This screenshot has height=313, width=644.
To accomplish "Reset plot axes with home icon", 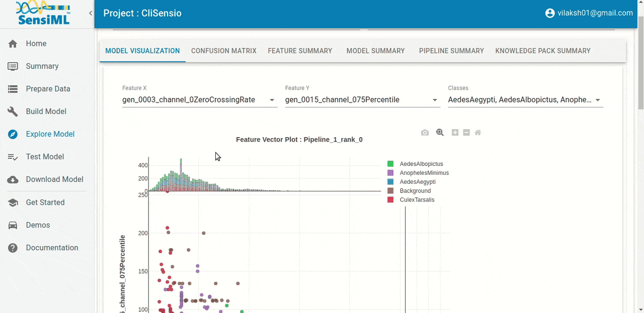I will coord(478,133).
